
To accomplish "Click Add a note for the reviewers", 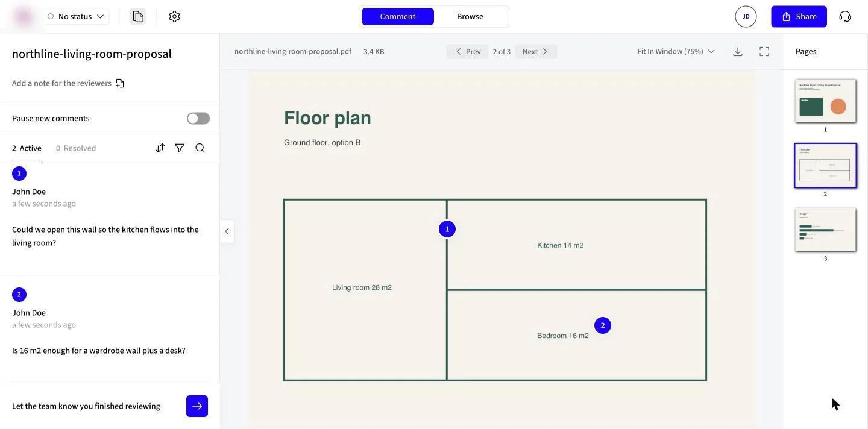I will (x=61, y=83).
